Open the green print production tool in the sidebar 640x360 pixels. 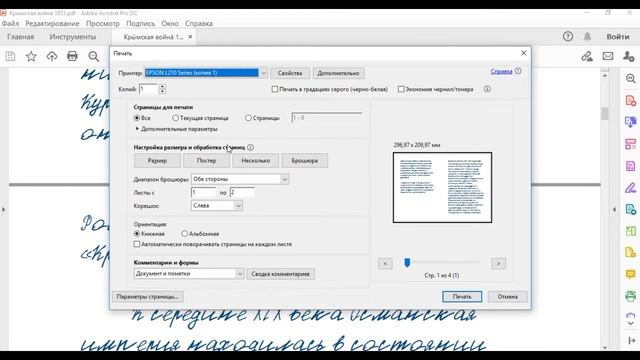[631, 296]
